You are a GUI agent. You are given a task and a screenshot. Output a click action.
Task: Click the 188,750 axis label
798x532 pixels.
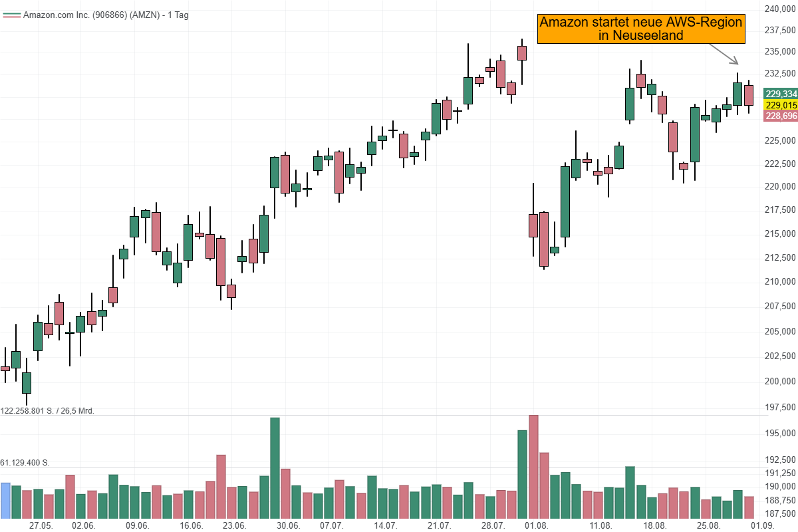click(x=781, y=500)
